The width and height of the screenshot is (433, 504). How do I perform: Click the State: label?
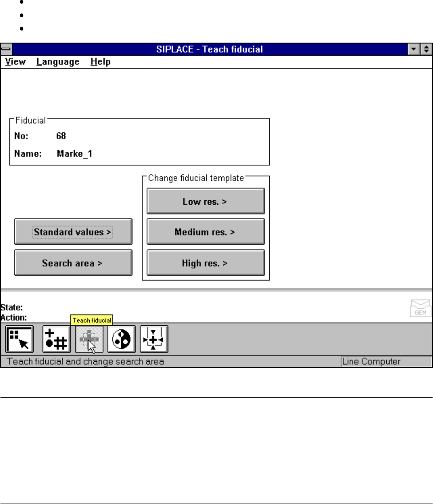tap(12, 307)
